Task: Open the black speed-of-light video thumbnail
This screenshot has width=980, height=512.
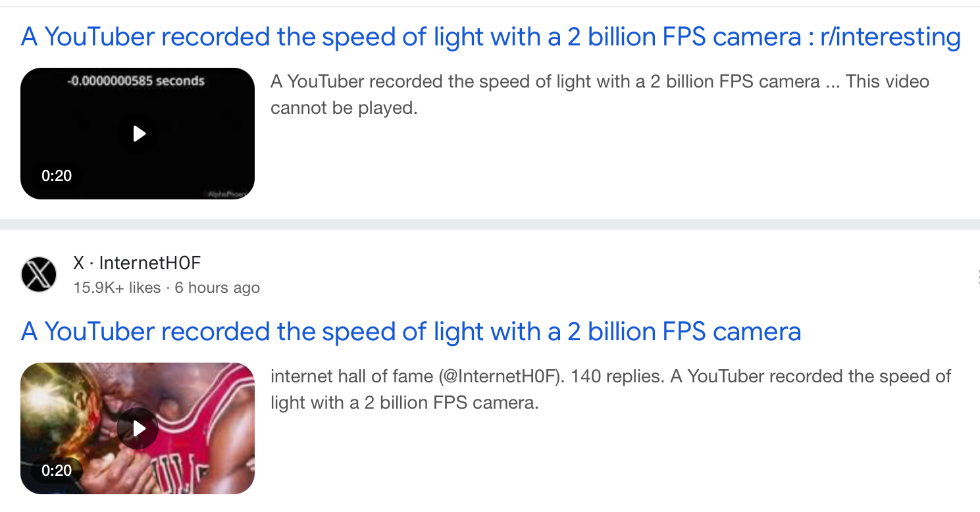Action: (138, 134)
